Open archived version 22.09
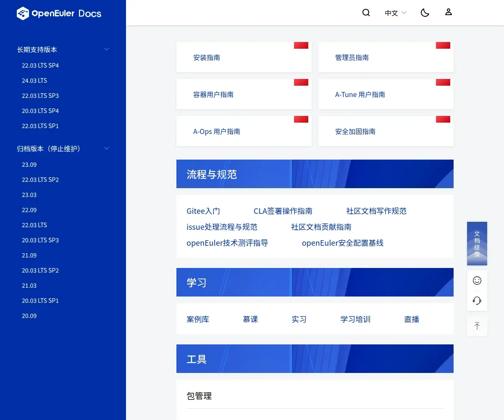This screenshot has height=420, width=504. pyautogui.click(x=29, y=210)
